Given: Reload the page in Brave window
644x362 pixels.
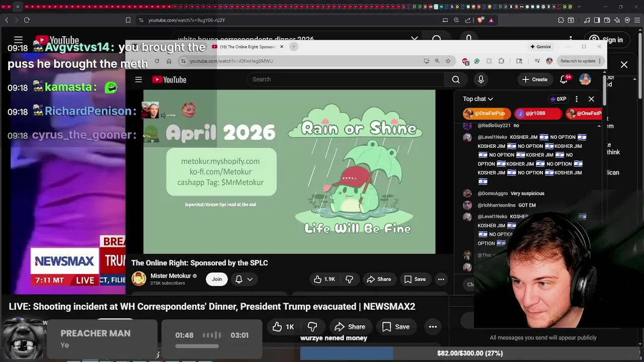Looking at the screenshot, I should (27, 20).
